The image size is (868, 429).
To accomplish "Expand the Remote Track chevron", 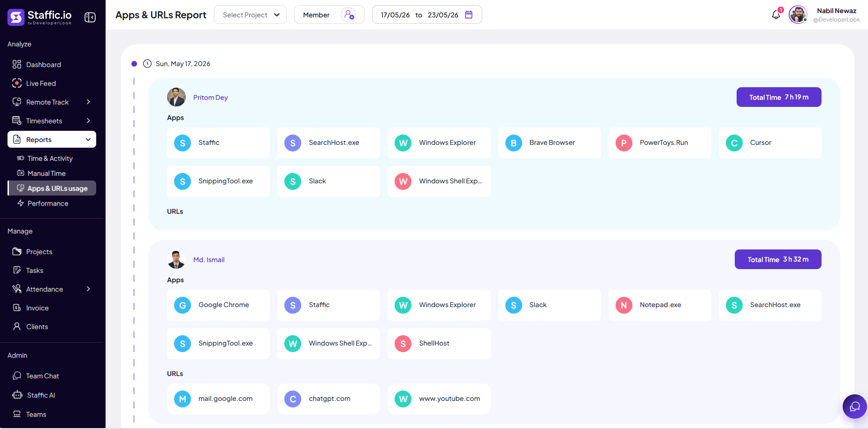I will coord(88,102).
